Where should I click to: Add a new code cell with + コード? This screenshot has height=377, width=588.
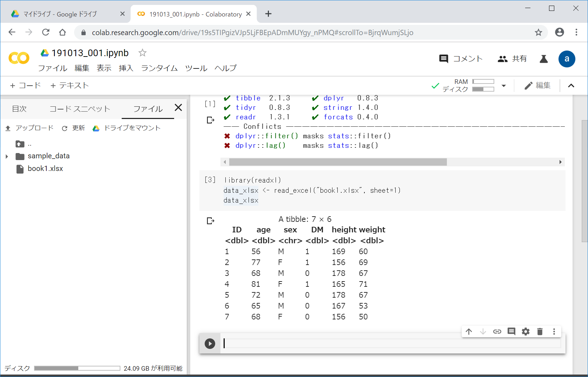pos(26,85)
